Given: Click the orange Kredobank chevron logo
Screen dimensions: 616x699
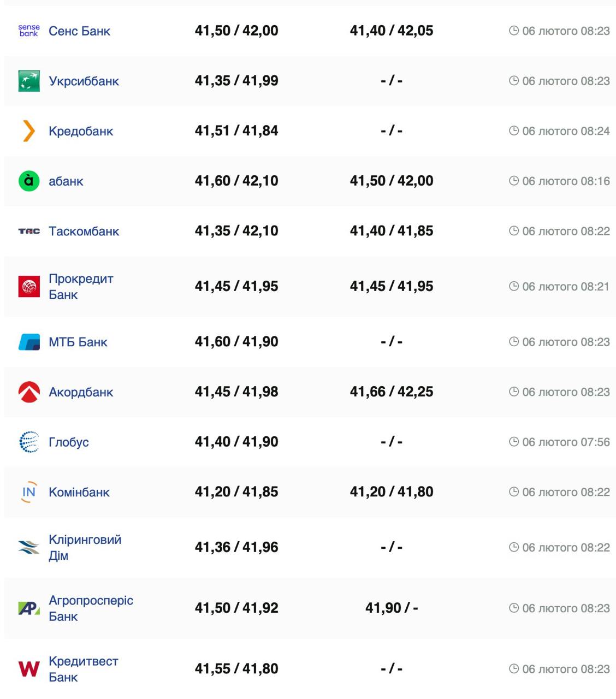Looking at the screenshot, I should tap(29, 131).
